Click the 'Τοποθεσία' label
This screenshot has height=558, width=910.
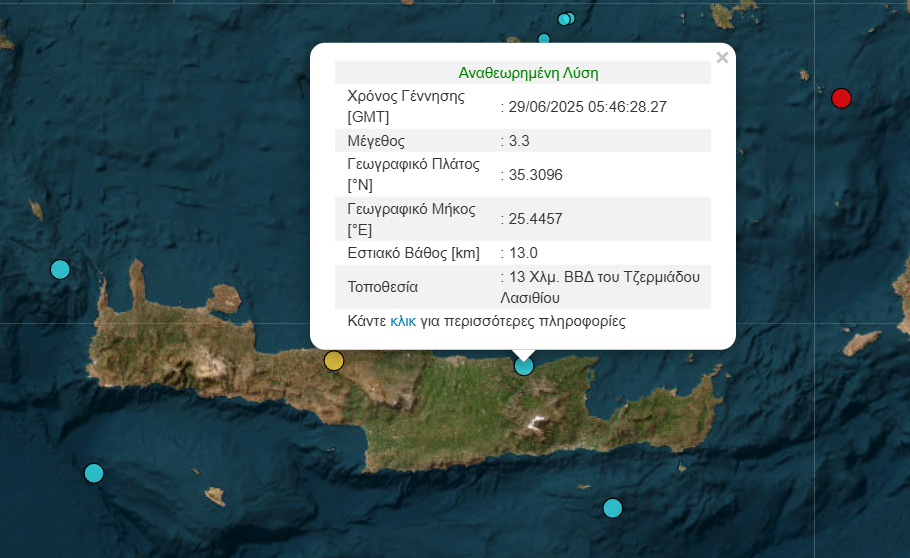[x=382, y=287]
